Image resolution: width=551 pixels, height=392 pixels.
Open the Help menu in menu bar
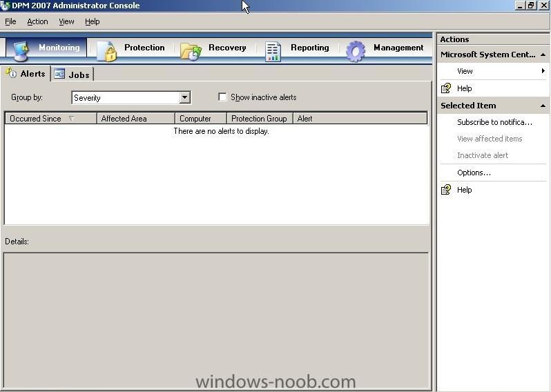93,22
